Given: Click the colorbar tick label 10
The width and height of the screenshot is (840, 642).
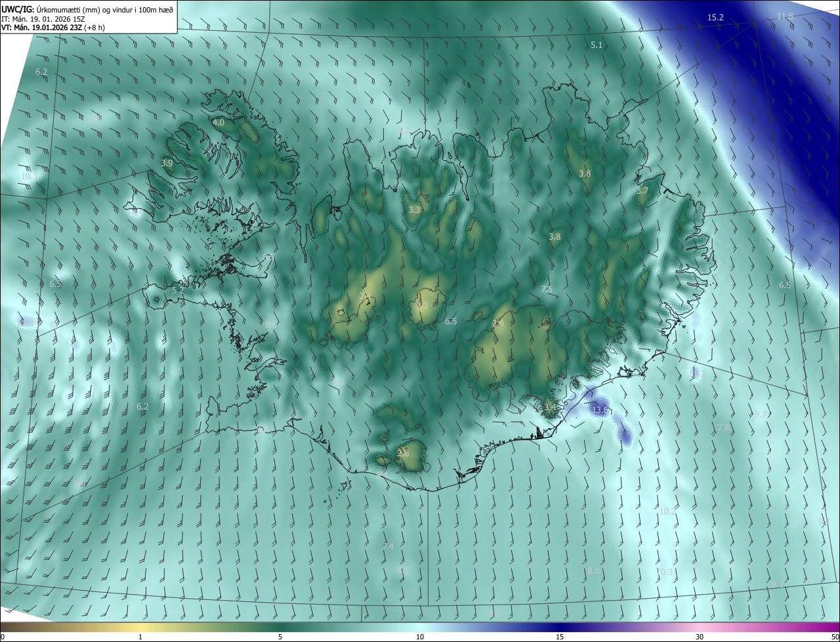Looking at the screenshot, I should 420,637.
